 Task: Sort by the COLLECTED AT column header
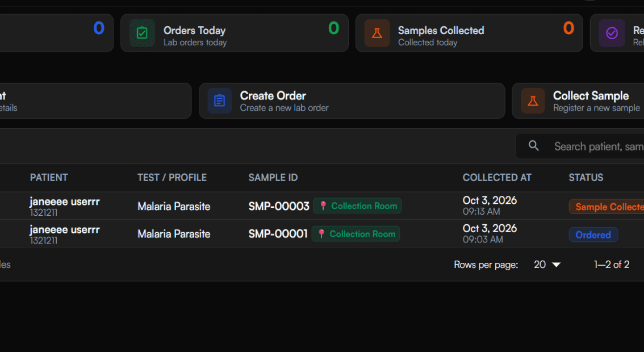(497, 178)
